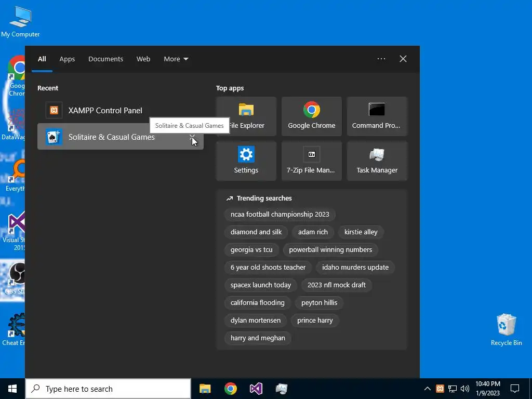
Task: Open Settings top app tile
Action: (x=246, y=161)
